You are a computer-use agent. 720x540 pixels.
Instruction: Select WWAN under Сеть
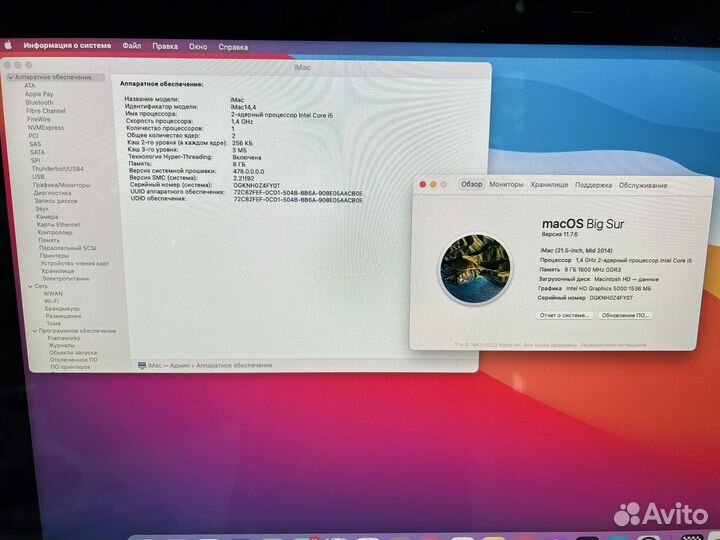(x=53, y=294)
